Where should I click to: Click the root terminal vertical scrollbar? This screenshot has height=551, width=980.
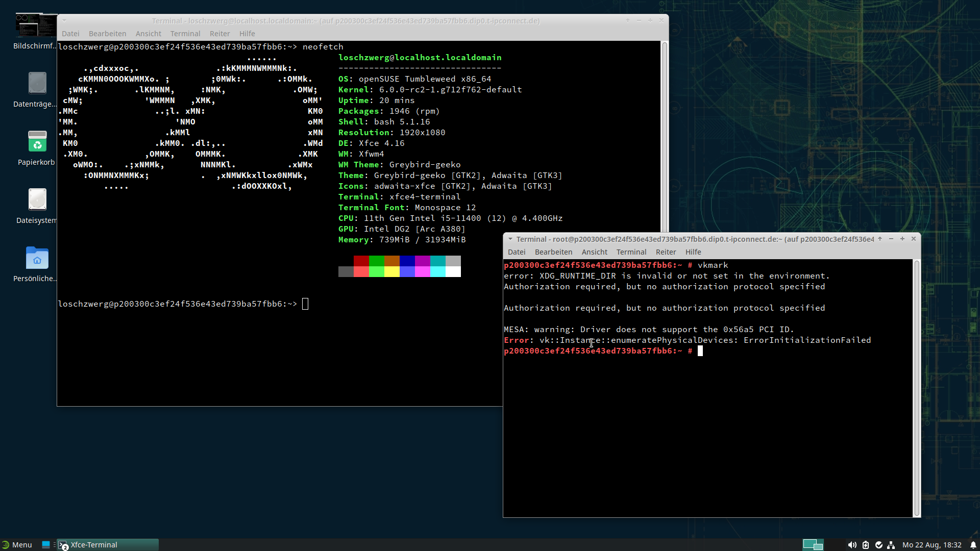click(917, 388)
